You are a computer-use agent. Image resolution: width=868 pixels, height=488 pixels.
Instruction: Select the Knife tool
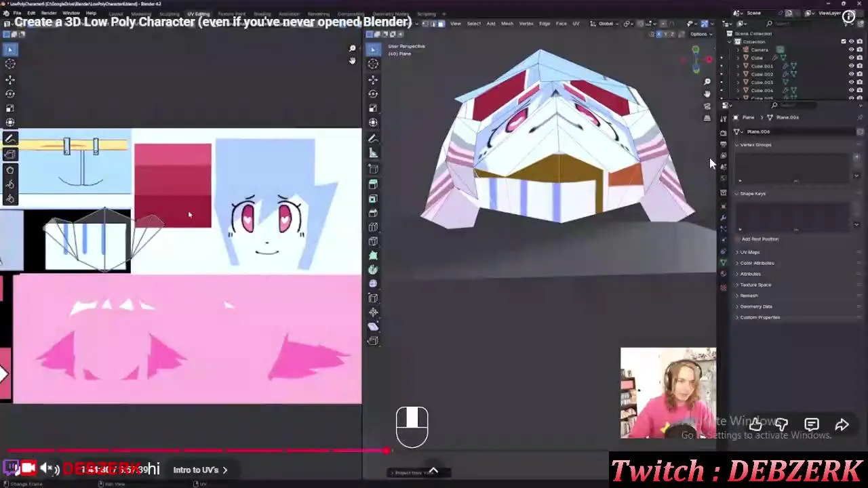point(373,241)
